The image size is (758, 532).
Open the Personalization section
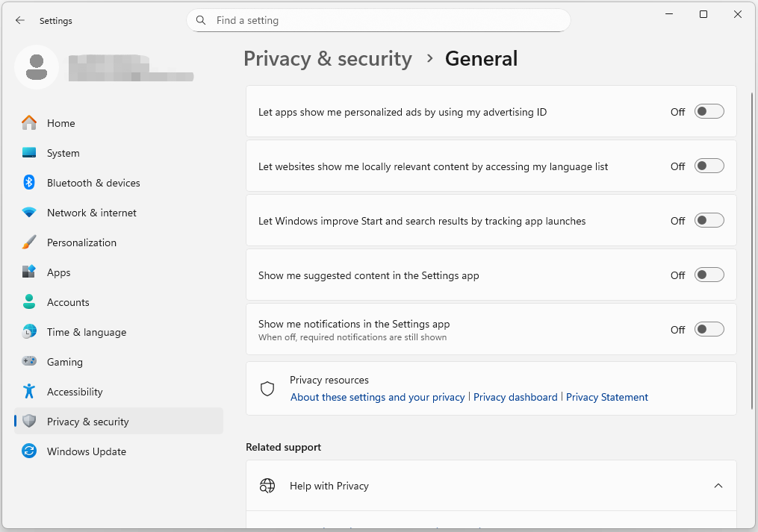[x=81, y=242]
